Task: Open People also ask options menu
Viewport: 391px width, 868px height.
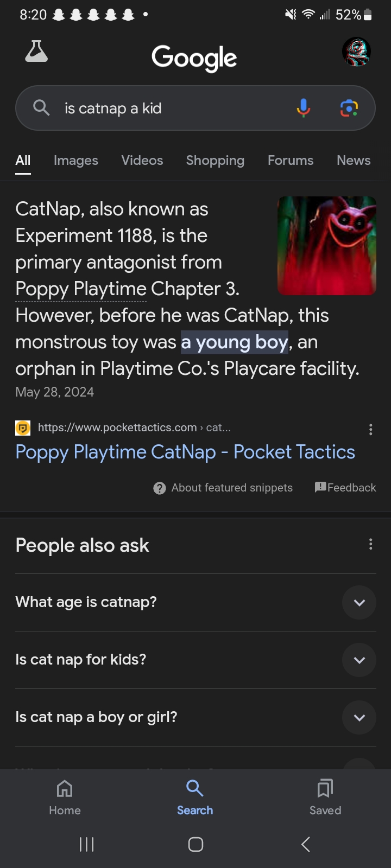Action: pyautogui.click(x=370, y=544)
